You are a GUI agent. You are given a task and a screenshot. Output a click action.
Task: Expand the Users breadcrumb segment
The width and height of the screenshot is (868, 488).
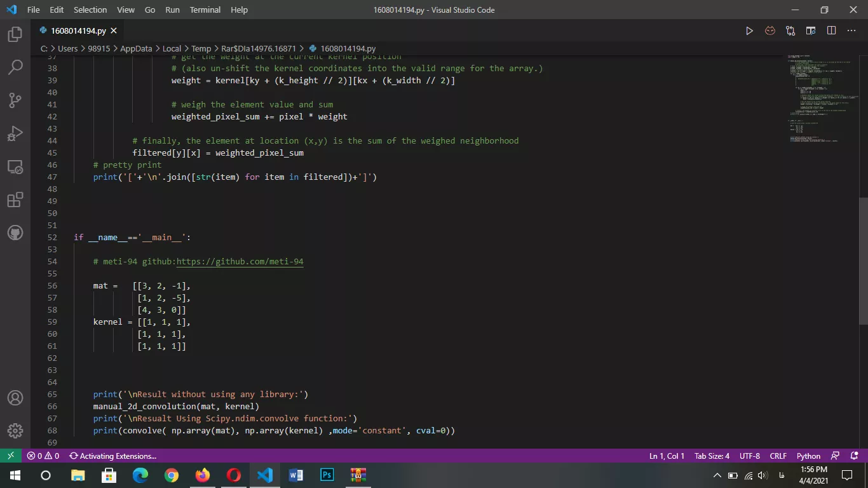pyautogui.click(x=67, y=48)
